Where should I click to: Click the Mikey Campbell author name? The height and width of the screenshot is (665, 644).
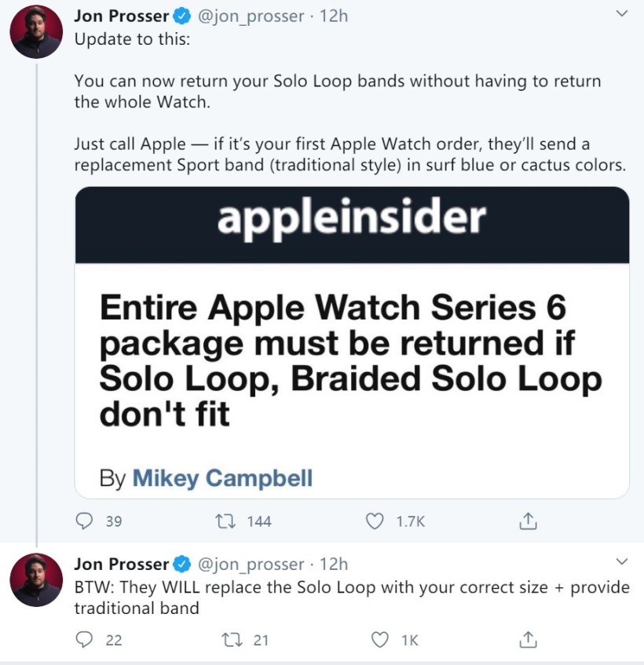[222, 478]
